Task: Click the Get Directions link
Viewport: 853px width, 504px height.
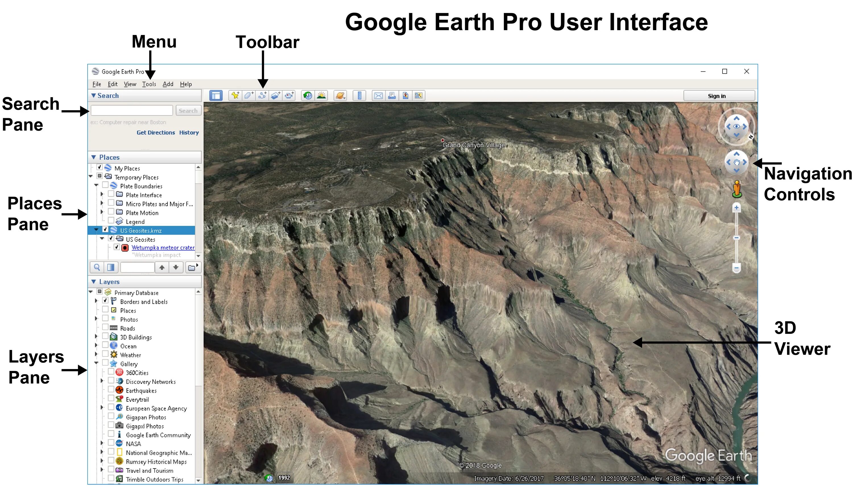Action: (x=156, y=133)
